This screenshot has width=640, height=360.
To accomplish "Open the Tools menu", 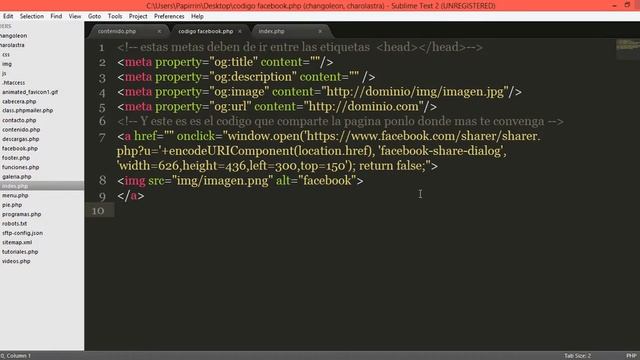I will (115, 16).
